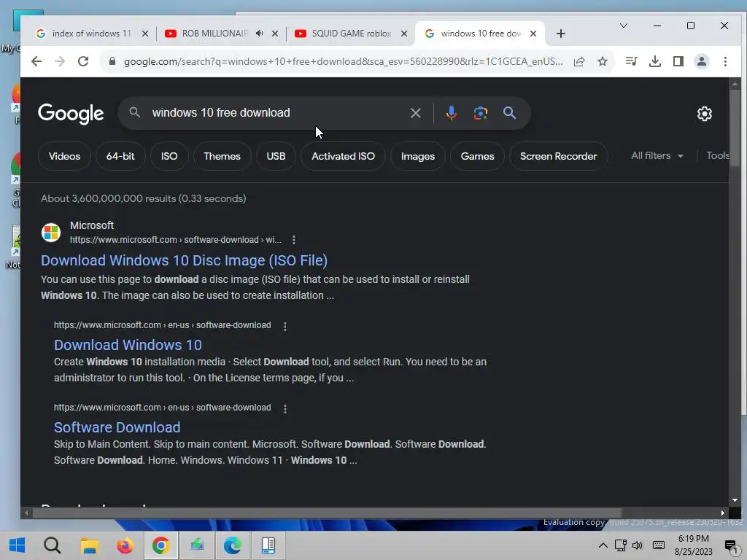Launch Firefox from taskbar

point(125,545)
